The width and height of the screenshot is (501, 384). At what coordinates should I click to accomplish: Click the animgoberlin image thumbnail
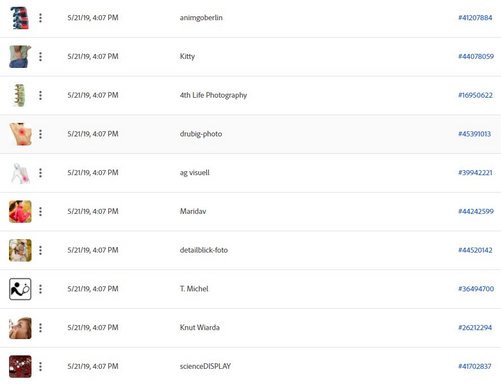click(x=20, y=18)
